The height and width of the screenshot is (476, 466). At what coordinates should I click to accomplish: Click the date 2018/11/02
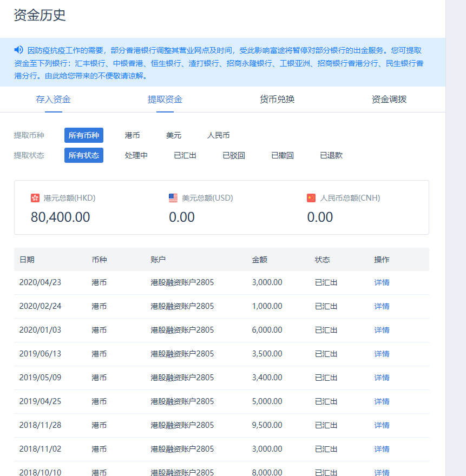40,448
